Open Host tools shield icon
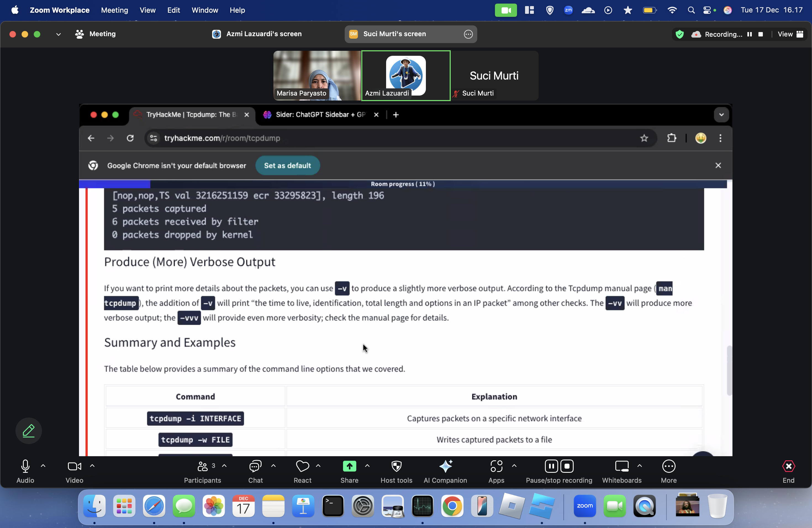 (x=396, y=466)
